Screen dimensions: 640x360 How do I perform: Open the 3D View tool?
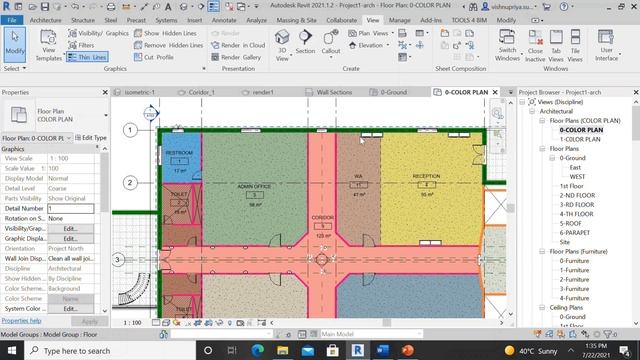(x=282, y=45)
